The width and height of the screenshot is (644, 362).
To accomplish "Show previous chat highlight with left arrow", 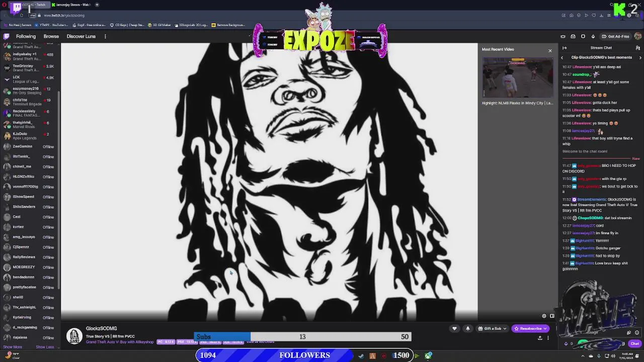I will [562, 57].
